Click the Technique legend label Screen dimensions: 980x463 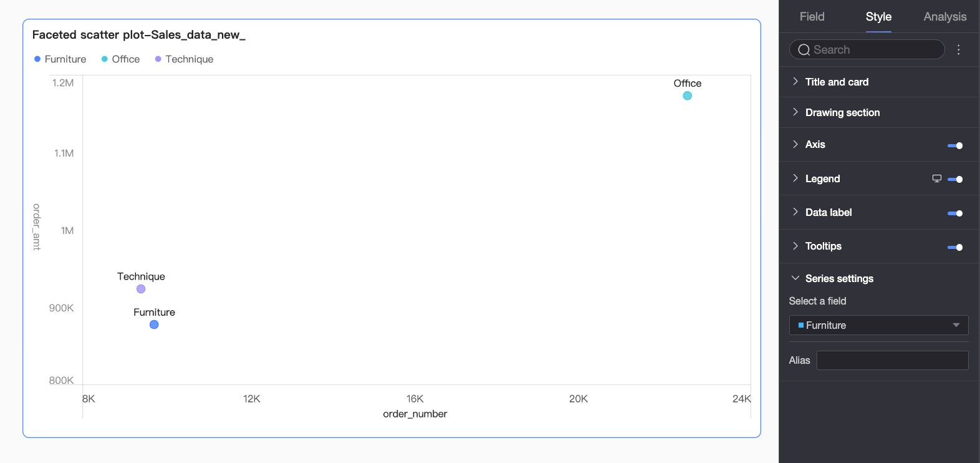tap(190, 59)
